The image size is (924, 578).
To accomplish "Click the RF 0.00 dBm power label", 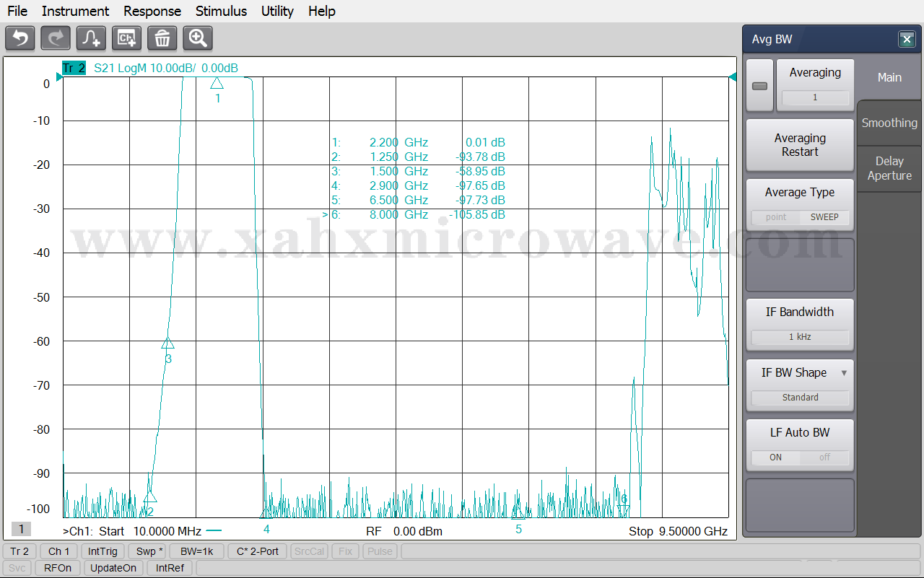I will 404,531.
